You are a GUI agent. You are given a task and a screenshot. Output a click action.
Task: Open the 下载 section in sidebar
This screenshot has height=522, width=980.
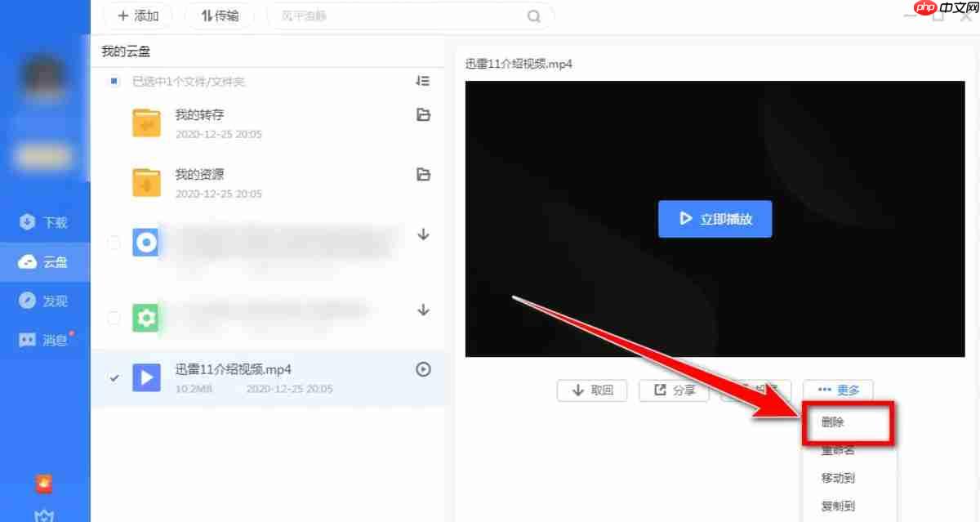[x=45, y=221]
